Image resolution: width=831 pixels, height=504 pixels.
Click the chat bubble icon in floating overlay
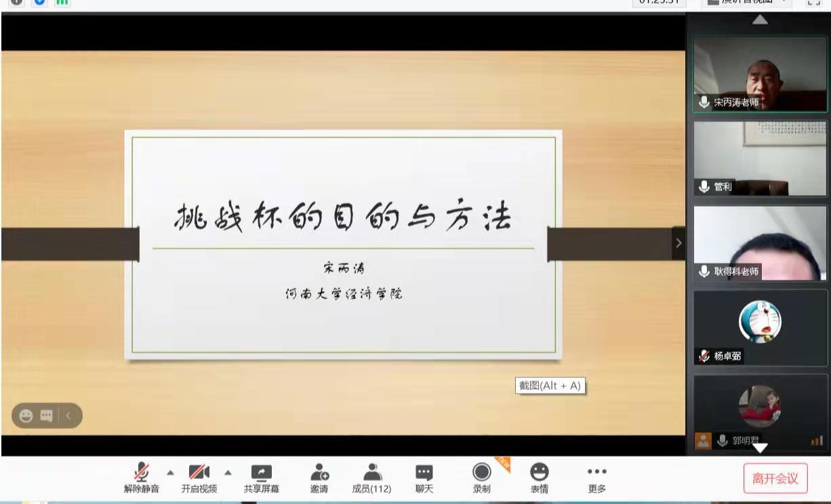click(x=46, y=416)
